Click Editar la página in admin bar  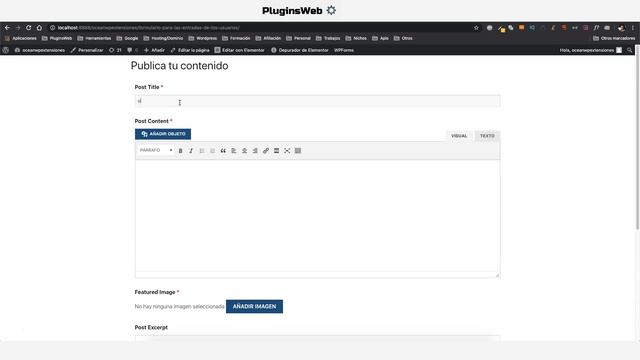pos(190,50)
